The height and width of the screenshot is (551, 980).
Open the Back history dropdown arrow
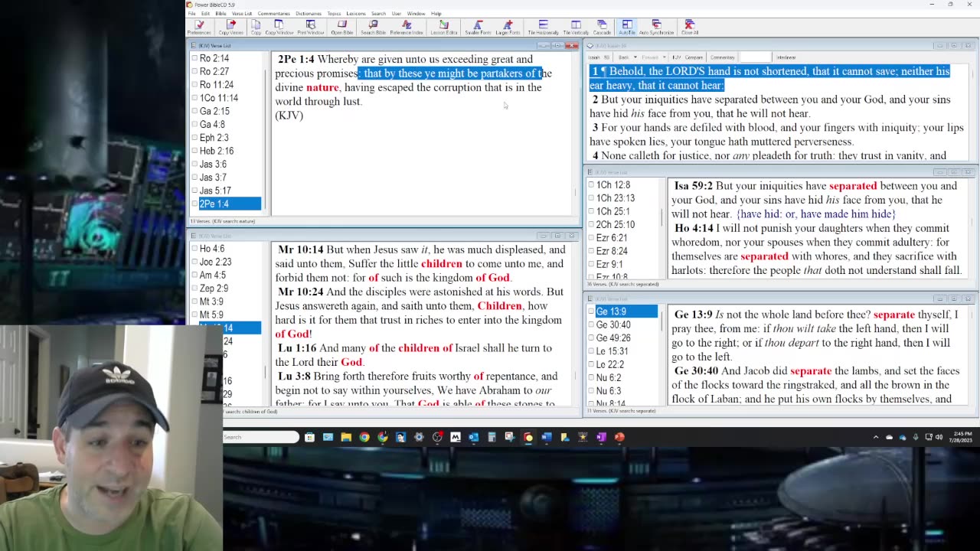(x=635, y=57)
